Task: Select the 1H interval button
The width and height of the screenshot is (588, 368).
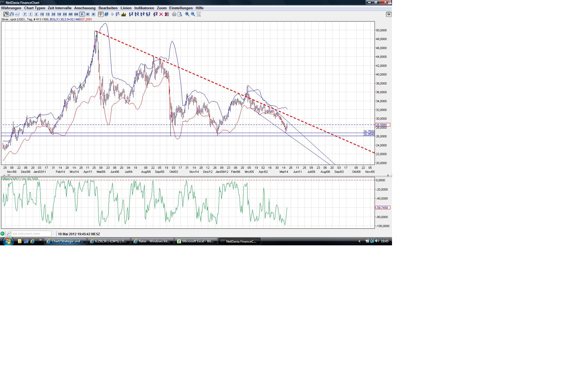Action: tap(59, 14)
